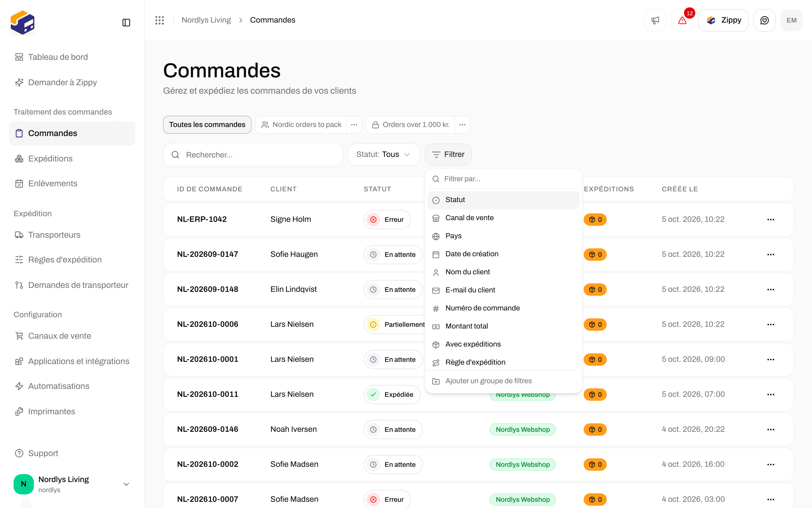Focus the Rechercher search field
812x508 pixels.
[x=253, y=155]
